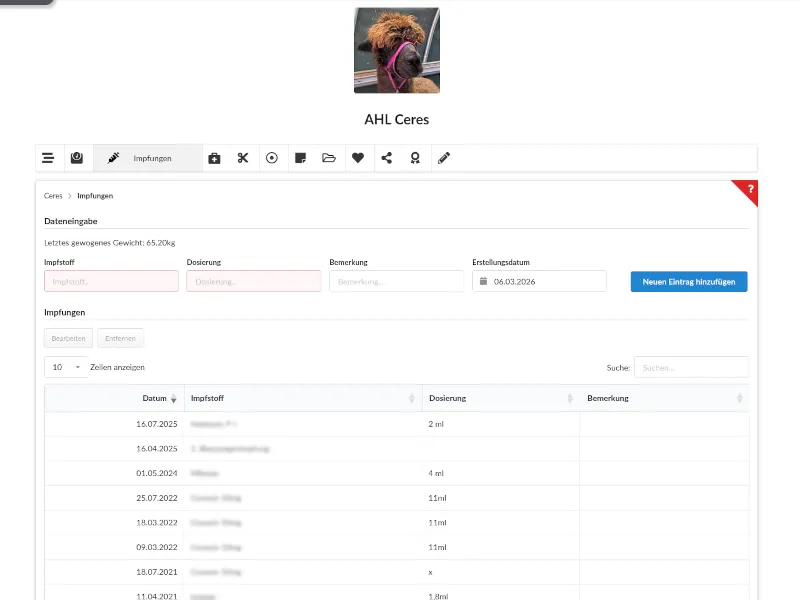Viewport: 801px width, 600px height.
Task: Click the weight scale icon
Action: [x=77, y=158]
